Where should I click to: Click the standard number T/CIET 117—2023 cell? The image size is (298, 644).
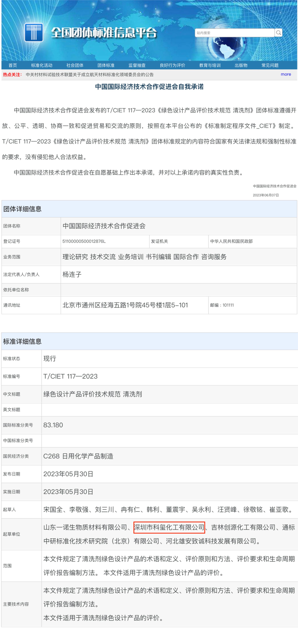pos(70,376)
